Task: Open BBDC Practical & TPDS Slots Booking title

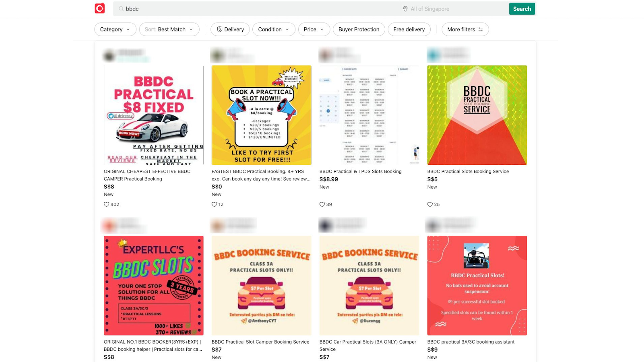Action: (361, 171)
